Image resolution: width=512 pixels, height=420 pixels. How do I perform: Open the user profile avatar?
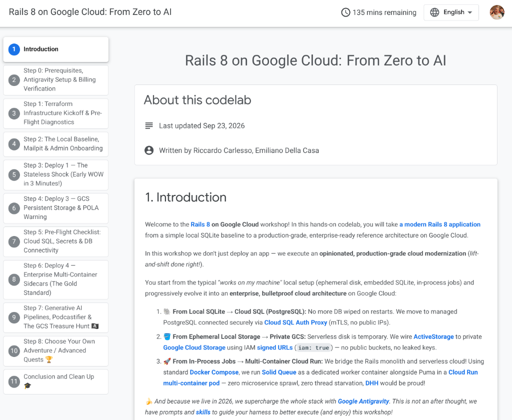(497, 12)
